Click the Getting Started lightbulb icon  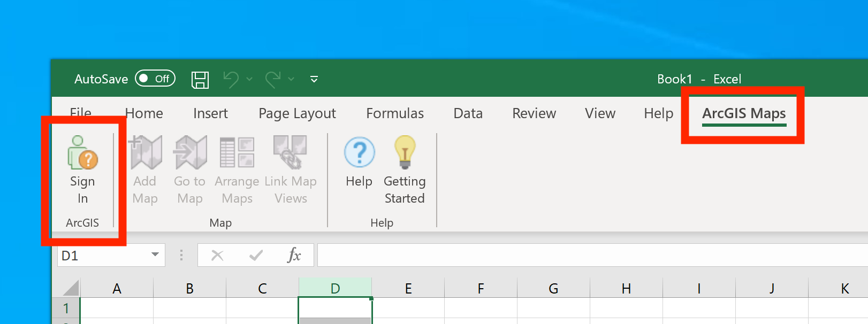405,153
